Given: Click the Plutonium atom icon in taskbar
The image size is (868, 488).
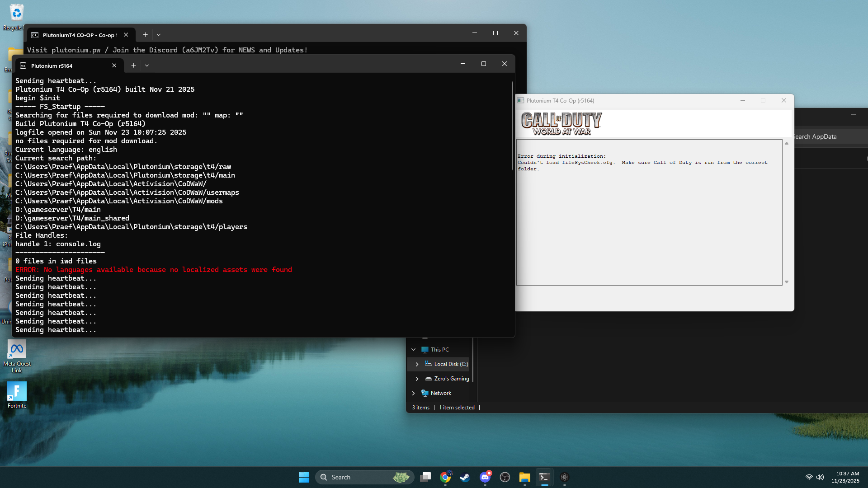Looking at the screenshot, I should coord(564,477).
